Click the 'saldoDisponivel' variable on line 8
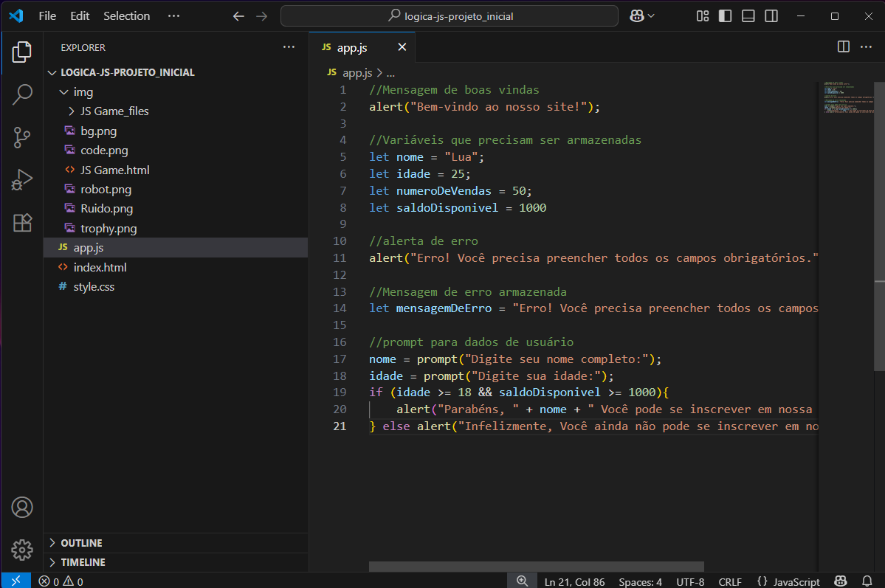885x588 pixels. click(447, 207)
